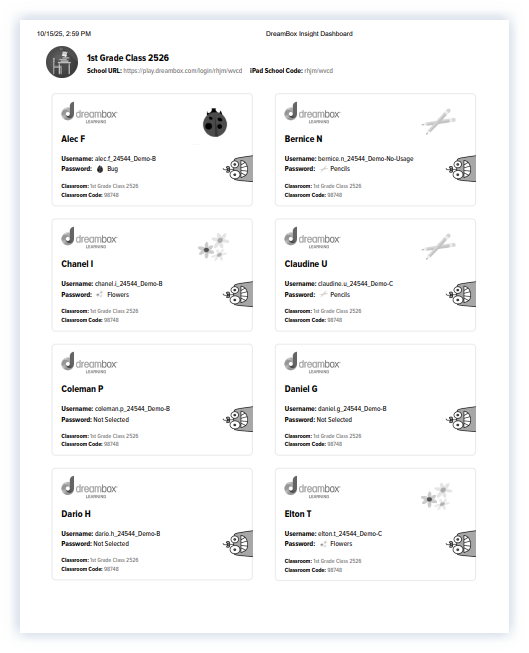Screen dimensions: 529x653
Task: Click username bernice.n_24544_Demo-No-Usage
Action: tap(366, 159)
